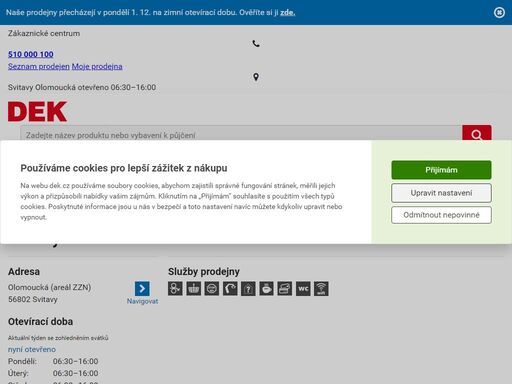This screenshot has width=512, height=384.
Task: Click the cookie dialog heading text
Action: pos(124,168)
